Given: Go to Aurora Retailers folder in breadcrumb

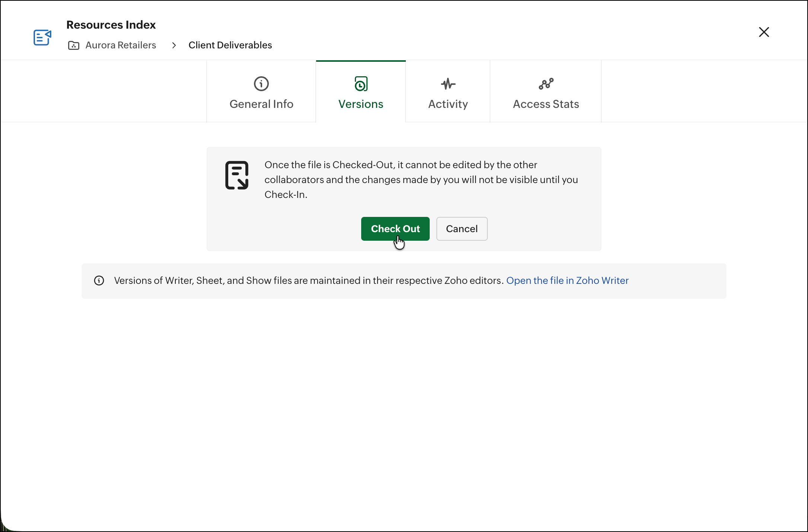Looking at the screenshot, I should coord(121,45).
